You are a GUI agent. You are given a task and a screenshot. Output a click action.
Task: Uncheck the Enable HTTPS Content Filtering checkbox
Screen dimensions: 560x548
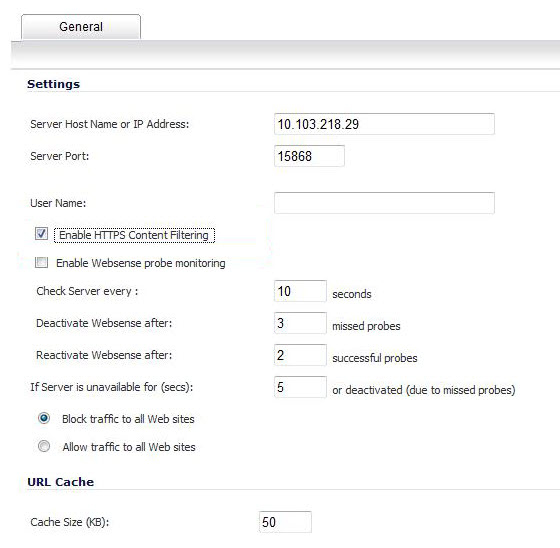[41, 234]
